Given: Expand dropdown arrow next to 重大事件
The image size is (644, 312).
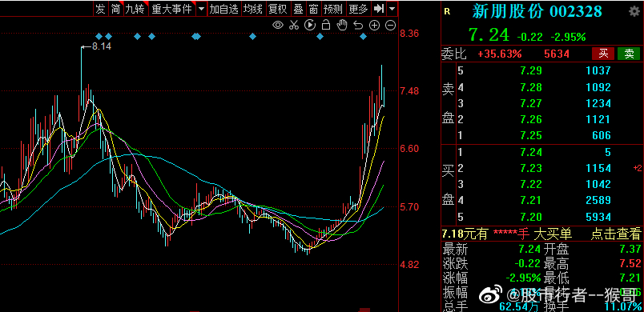Looking at the screenshot, I should click(x=201, y=9).
